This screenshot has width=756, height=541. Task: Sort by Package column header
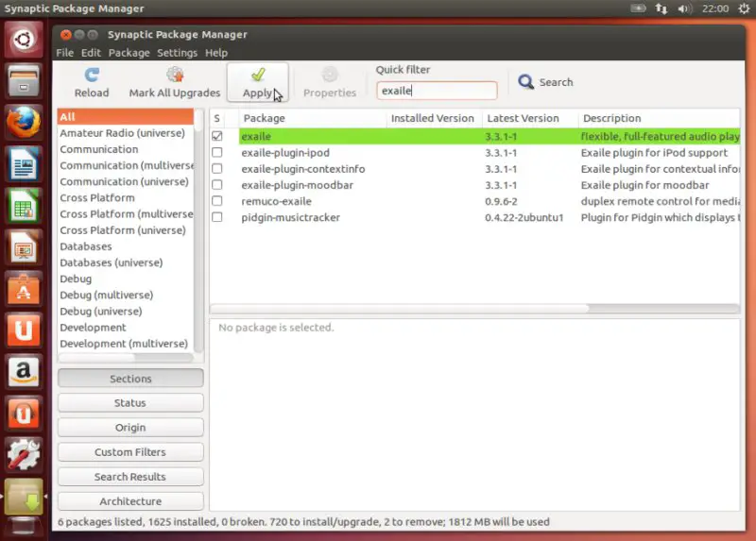[x=313, y=118]
